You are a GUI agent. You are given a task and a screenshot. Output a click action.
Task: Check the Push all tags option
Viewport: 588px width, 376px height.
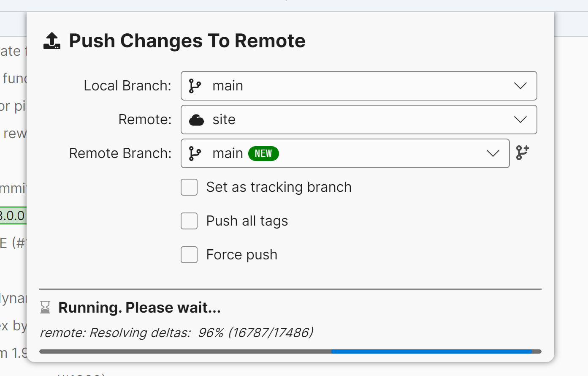[189, 221]
